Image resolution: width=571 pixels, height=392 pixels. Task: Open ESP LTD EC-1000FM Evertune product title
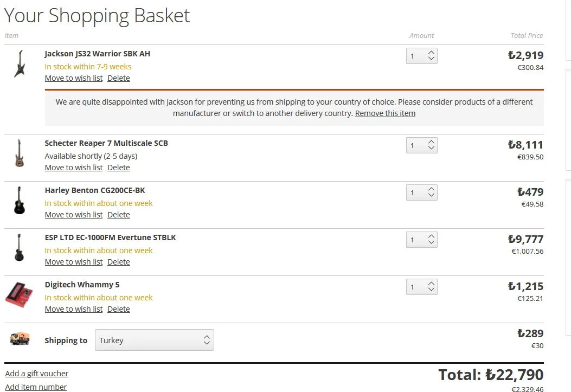coord(110,237)
